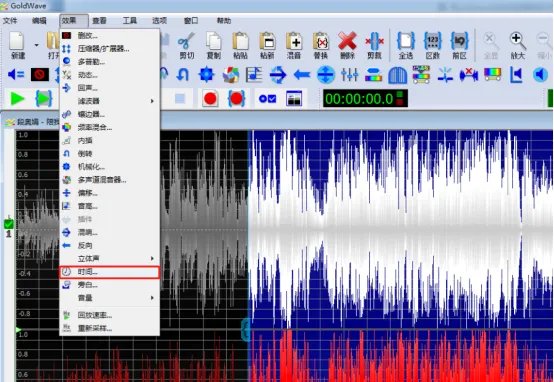554x382 pixels.
Task: Click the New (新建) file toolbar icon
Action: 17,45
